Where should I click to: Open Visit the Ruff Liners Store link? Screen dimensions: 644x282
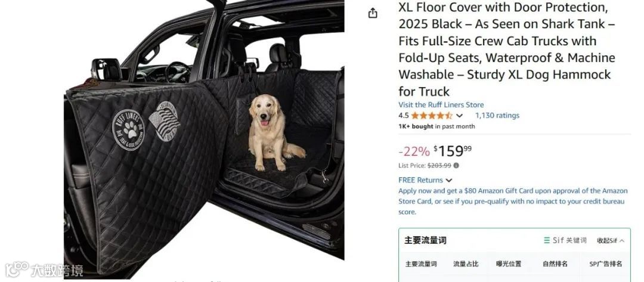click(441, 105)
